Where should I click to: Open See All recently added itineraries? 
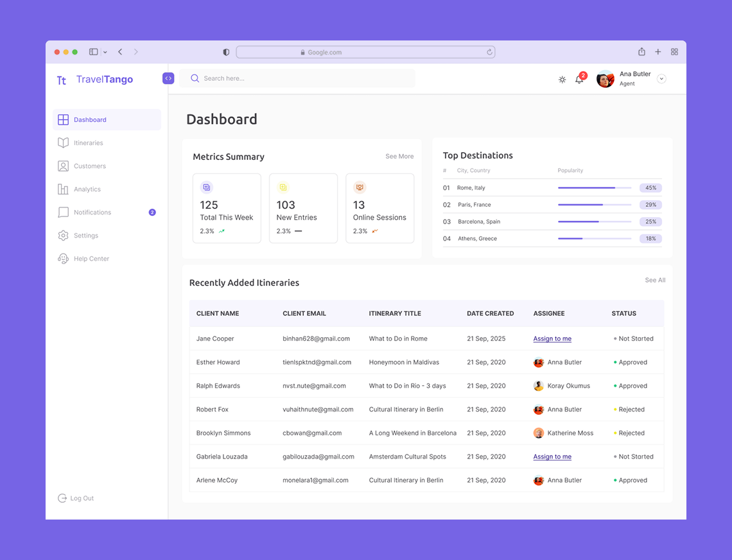pos(655,280)
